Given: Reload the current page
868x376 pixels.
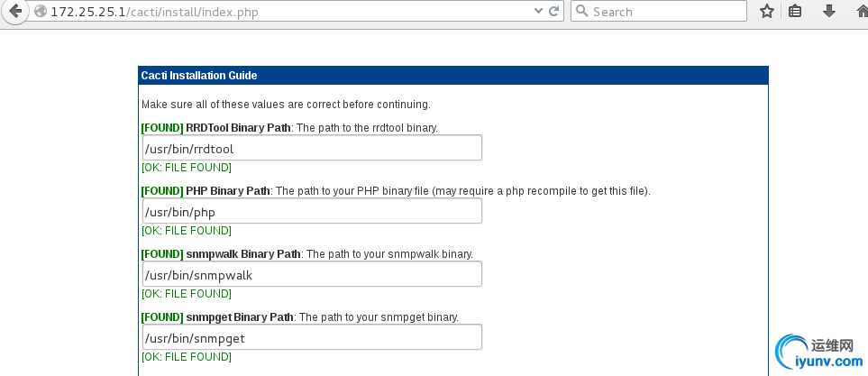Looking at the screenshot, I should (553, 12).
